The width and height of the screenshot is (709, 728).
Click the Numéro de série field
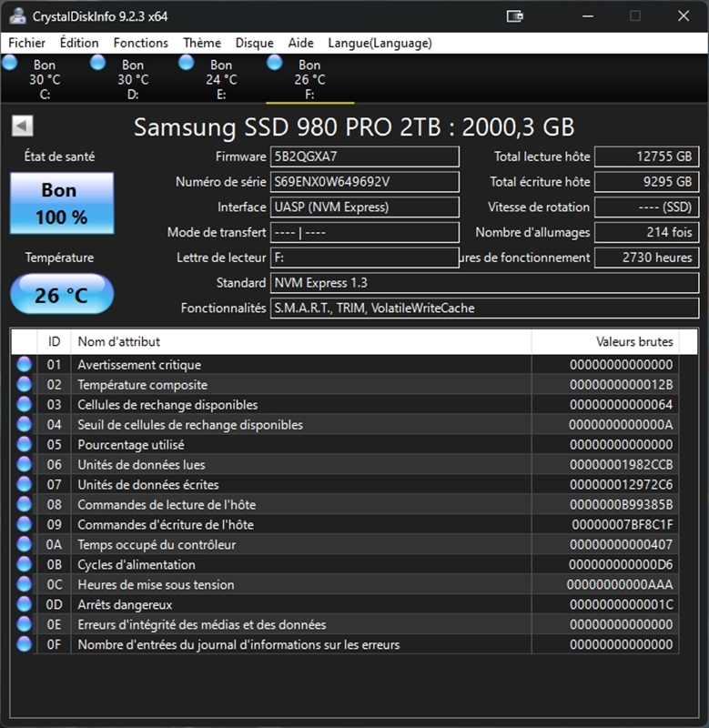(x=364, y=182)
